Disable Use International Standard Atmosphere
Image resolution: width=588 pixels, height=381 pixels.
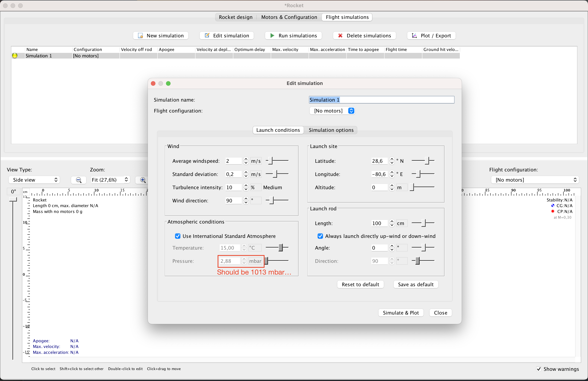point(178,236)
